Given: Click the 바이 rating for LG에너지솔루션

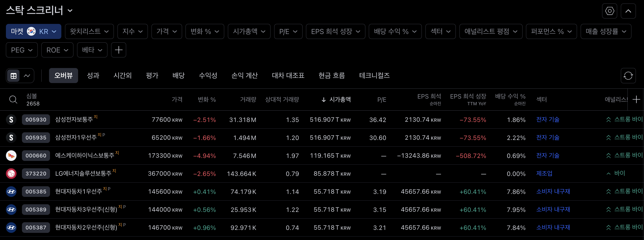Looking at the screenshot, I should click(620, 173).
